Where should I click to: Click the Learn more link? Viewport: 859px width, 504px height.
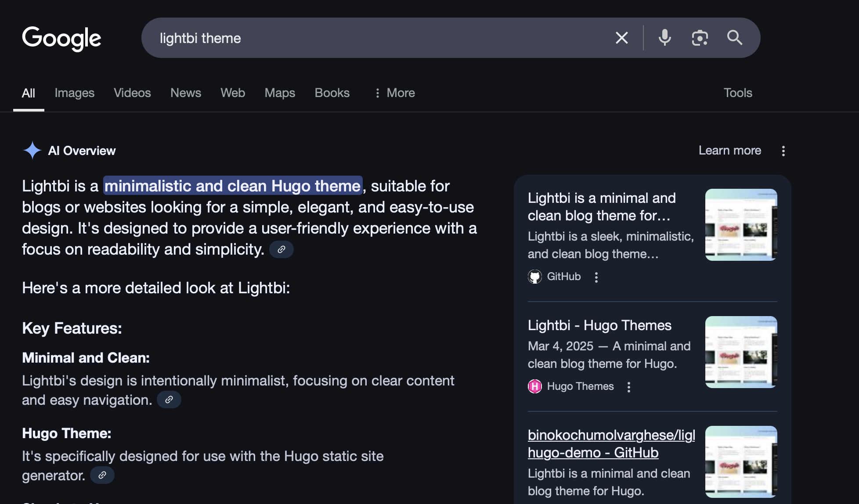730,151
